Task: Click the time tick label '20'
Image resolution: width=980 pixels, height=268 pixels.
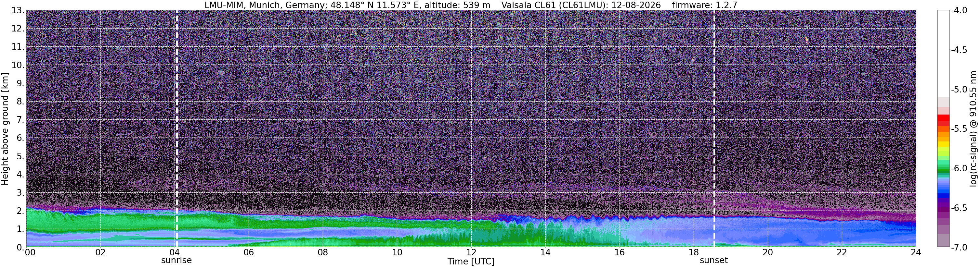Action: coord(768,252)
